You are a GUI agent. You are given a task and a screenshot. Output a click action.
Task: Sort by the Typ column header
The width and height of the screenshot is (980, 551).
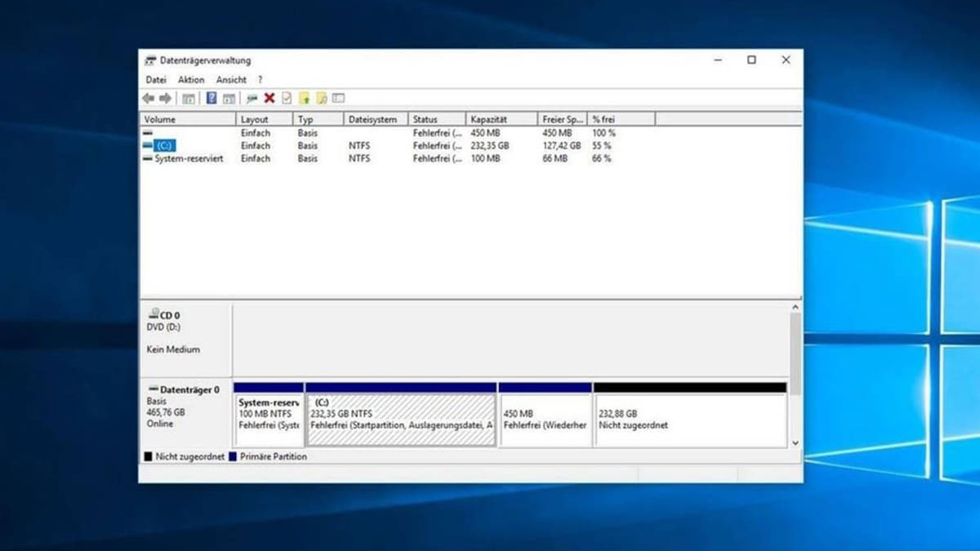tap(318, 119)
